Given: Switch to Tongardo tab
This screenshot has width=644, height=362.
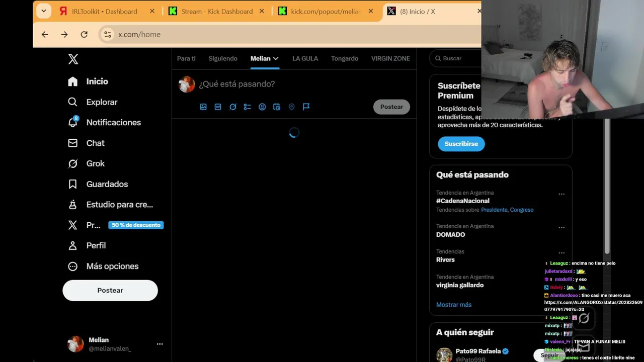Looking at the screenshot, I should pos(345,58).
